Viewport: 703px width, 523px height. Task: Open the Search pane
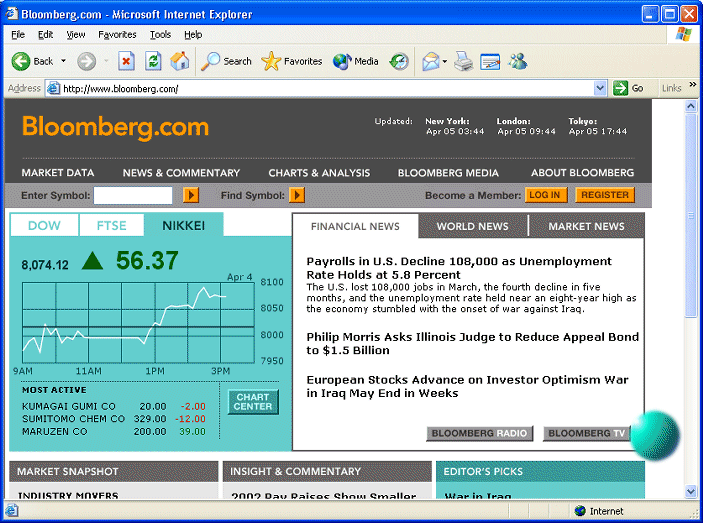(226, 61)
